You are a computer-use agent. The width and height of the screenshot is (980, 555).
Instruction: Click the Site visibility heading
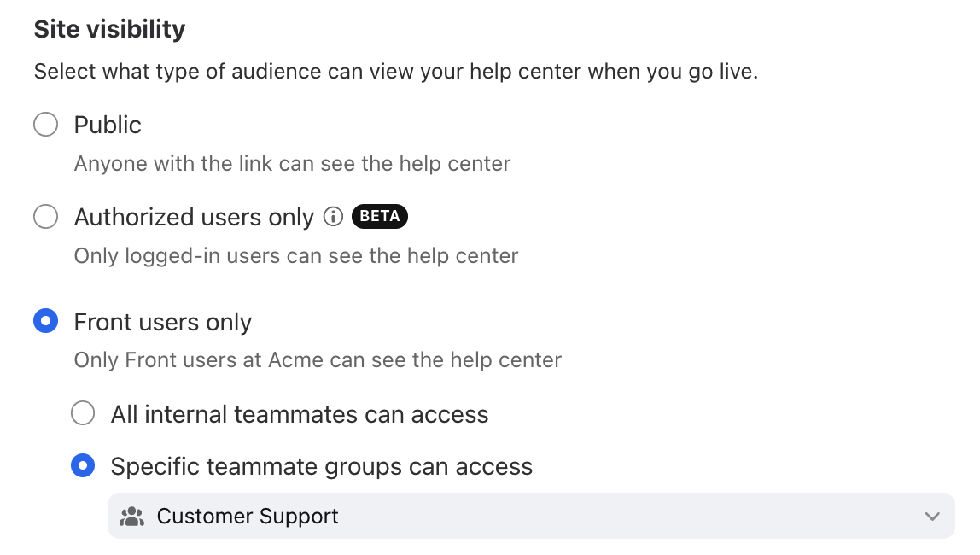click(109, 29)
